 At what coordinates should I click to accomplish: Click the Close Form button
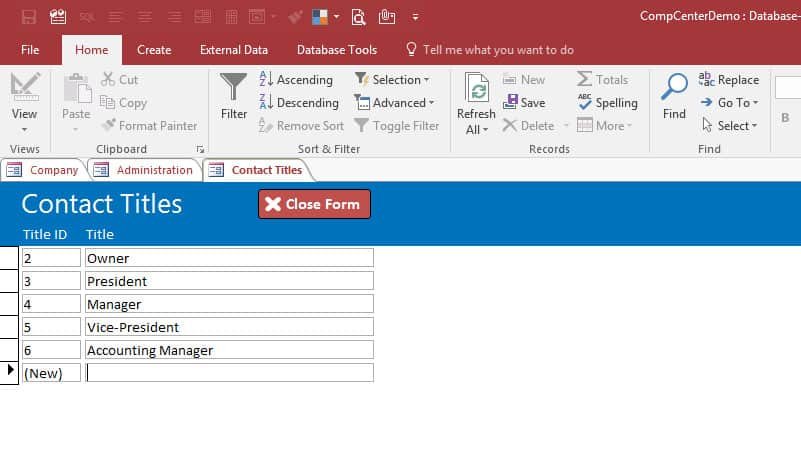pyautogui.click(x=314, y=204)
